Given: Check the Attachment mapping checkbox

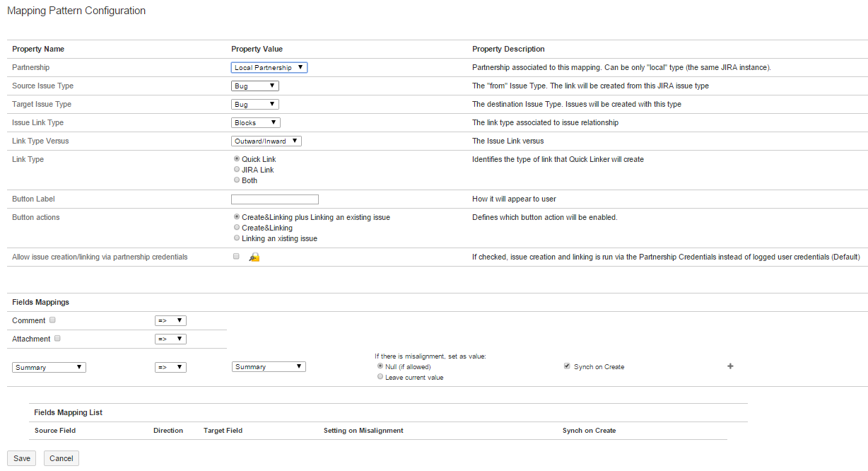Looking at the screenshot, I should (x=57, y=339).
